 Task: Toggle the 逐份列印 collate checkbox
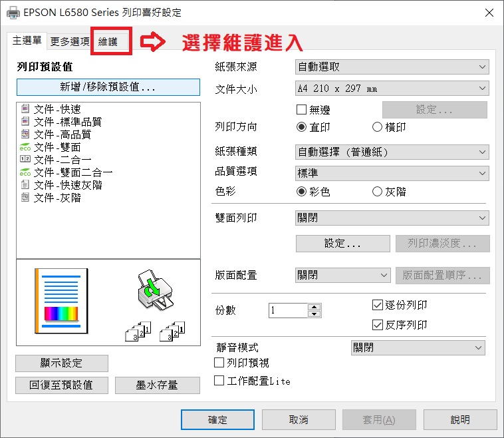pos(378,305)
